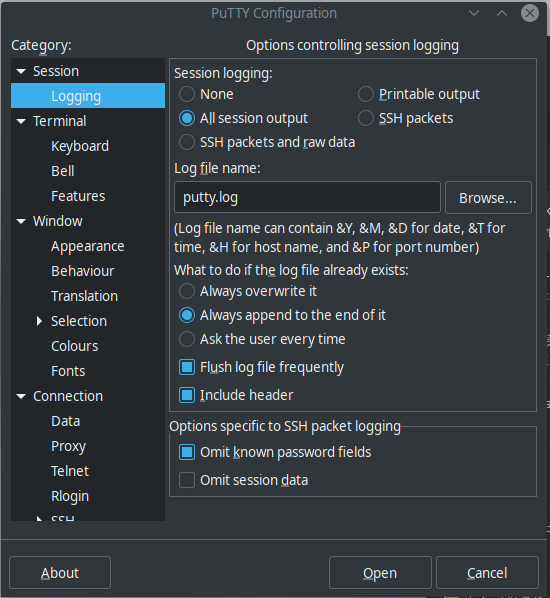Open the Proxy connection settings
550x598 pixels.
point(69,446)
